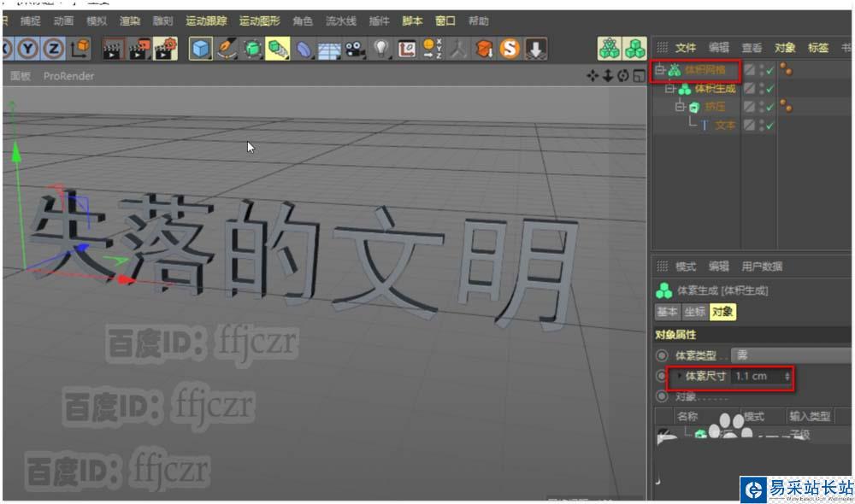Image resolution: width=855 pixels, height=504 pixels.
Task: Collapse the 挤压 tree node
Action: point(680,107)
